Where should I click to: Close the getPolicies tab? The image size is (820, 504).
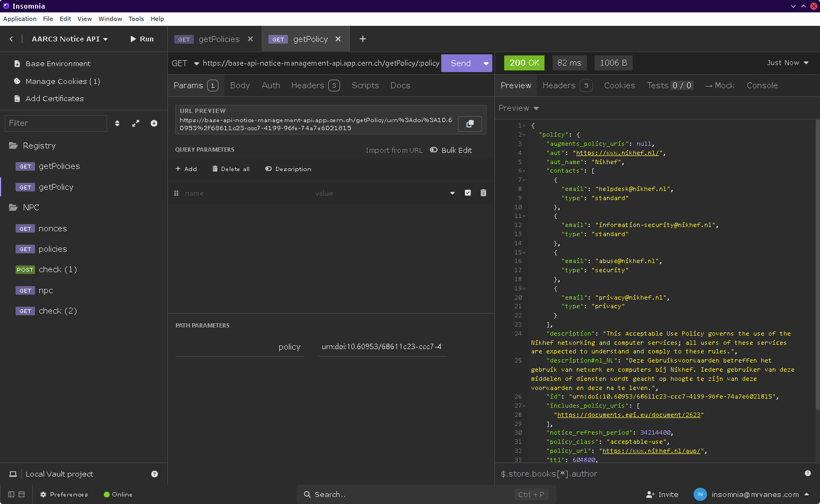tap(250, 39)
